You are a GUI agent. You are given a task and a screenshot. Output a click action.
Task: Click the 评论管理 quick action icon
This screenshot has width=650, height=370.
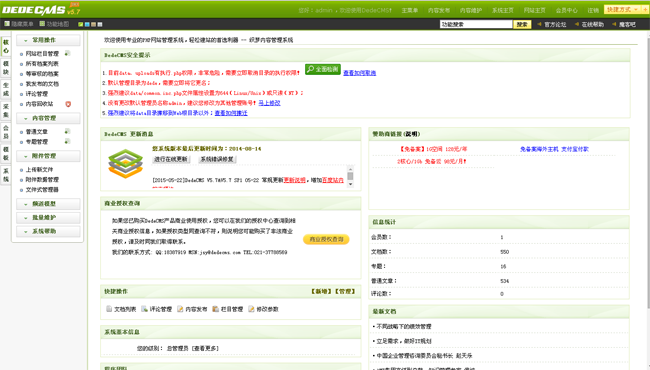[x=144, y=309]
